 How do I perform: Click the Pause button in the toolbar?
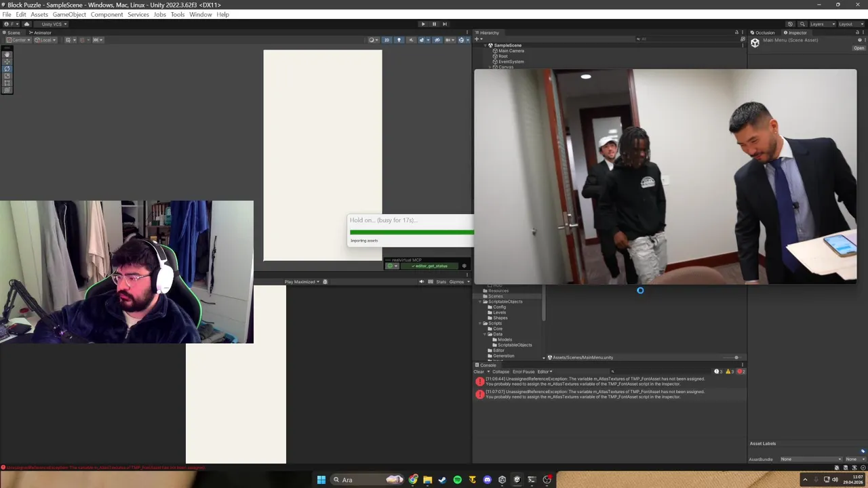point(434,24)
